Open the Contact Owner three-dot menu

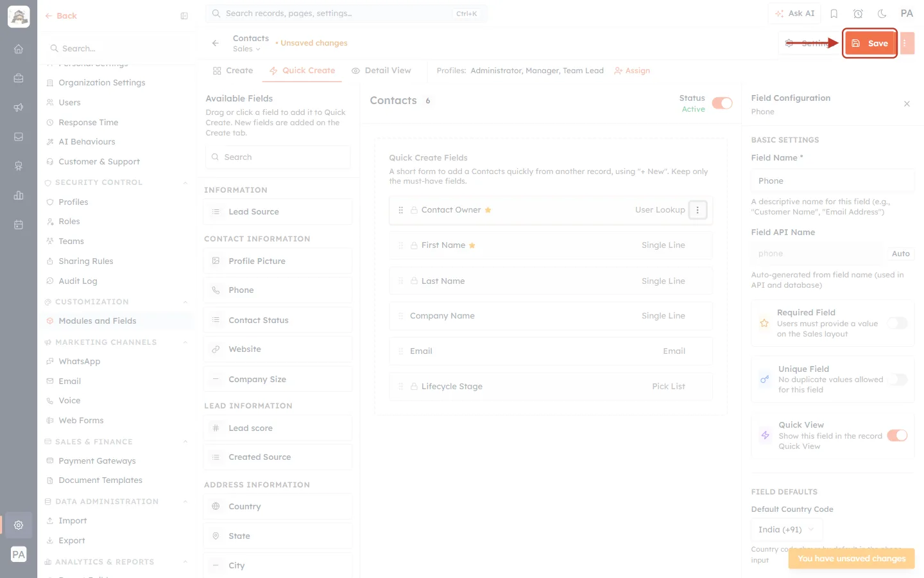(x=697, y=210)
